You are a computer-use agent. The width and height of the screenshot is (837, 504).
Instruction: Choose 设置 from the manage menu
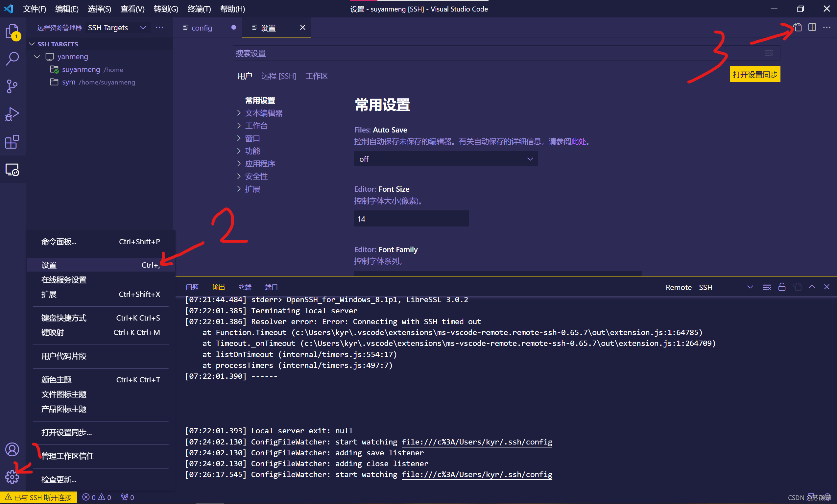coord(101,265)
